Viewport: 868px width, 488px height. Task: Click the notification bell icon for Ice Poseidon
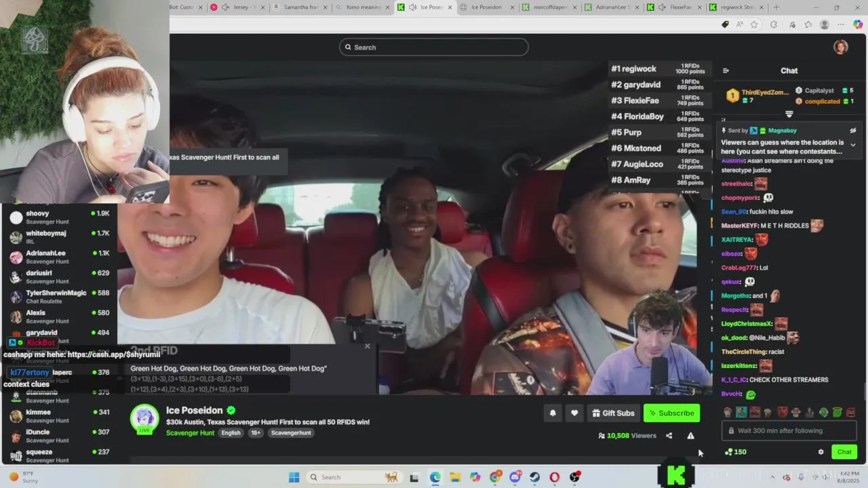[x=553, y=413]
